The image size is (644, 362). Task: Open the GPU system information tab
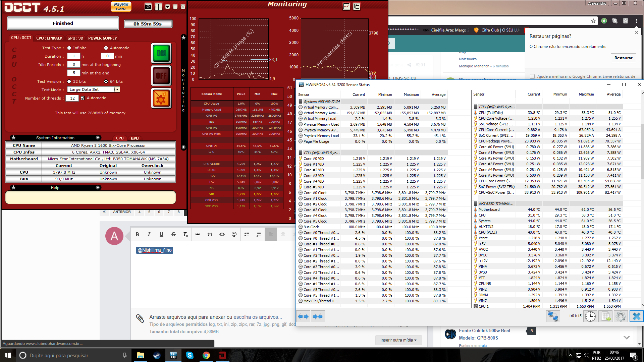click(x=135, y=138)
